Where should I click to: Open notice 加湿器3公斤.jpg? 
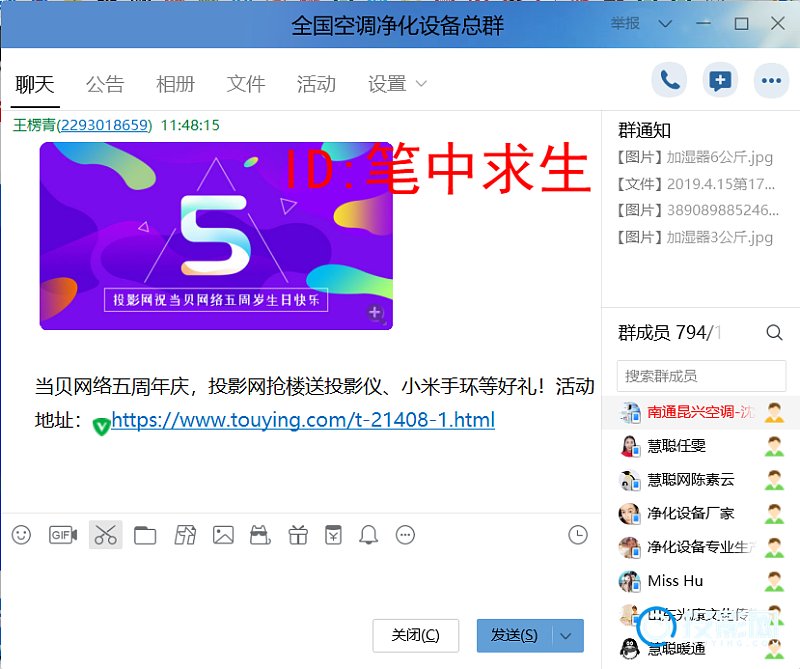click(x=695, y=237)
